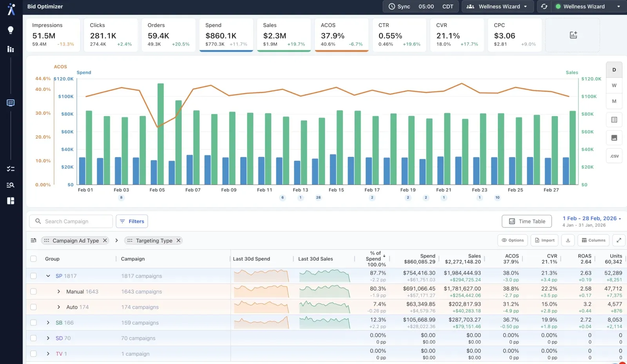The height and width of the screenshot is (364, 627).
Task: Click the Import button
Action: (545, 240)
